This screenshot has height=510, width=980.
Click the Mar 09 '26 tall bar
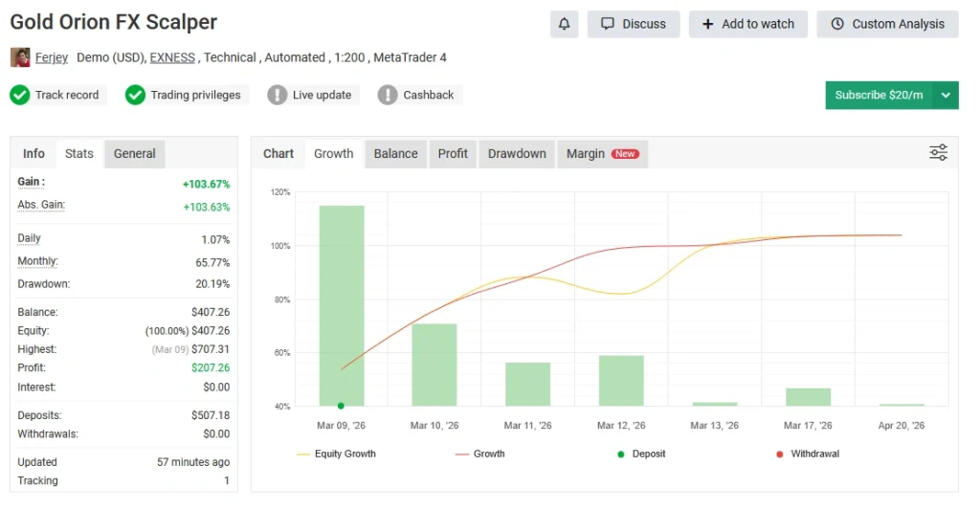tap(342, 305)
